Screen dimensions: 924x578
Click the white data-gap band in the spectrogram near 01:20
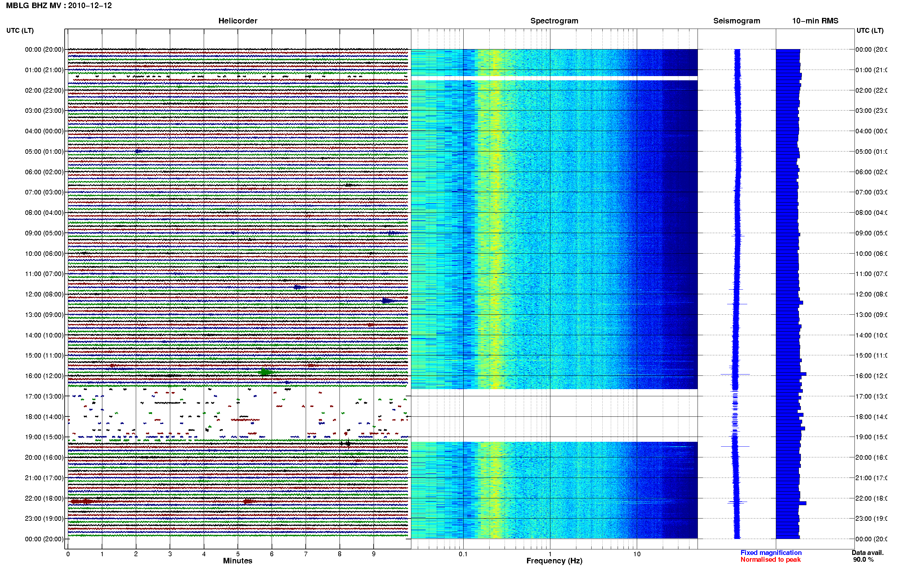pyautogui.click(x=554, y=78)
